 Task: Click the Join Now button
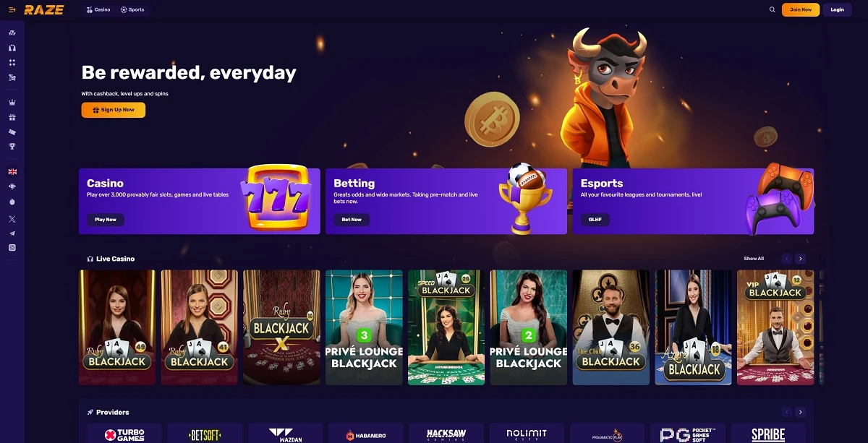point(801,9)
